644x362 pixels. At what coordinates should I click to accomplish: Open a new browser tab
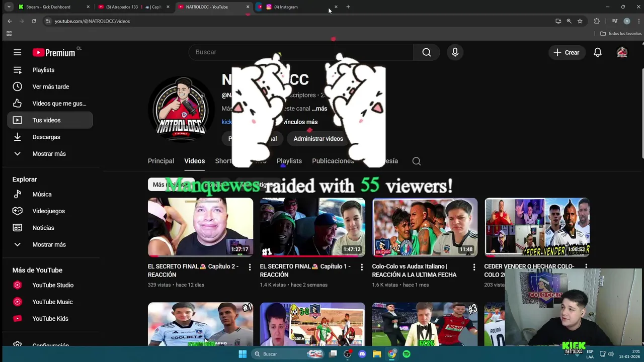[348, 7]
